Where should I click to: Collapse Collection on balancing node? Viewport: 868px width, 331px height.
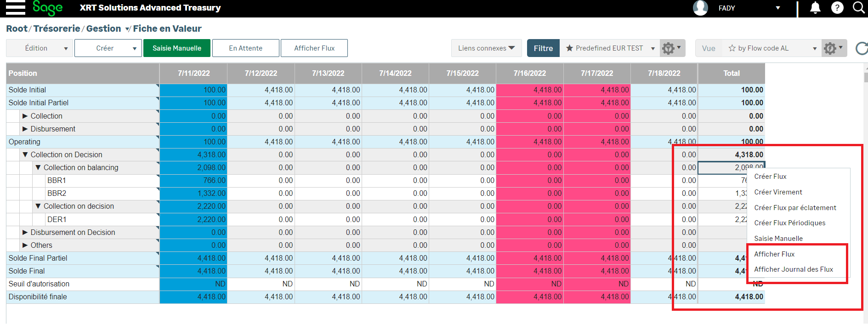pyautogui.click(x=38, y=168)
